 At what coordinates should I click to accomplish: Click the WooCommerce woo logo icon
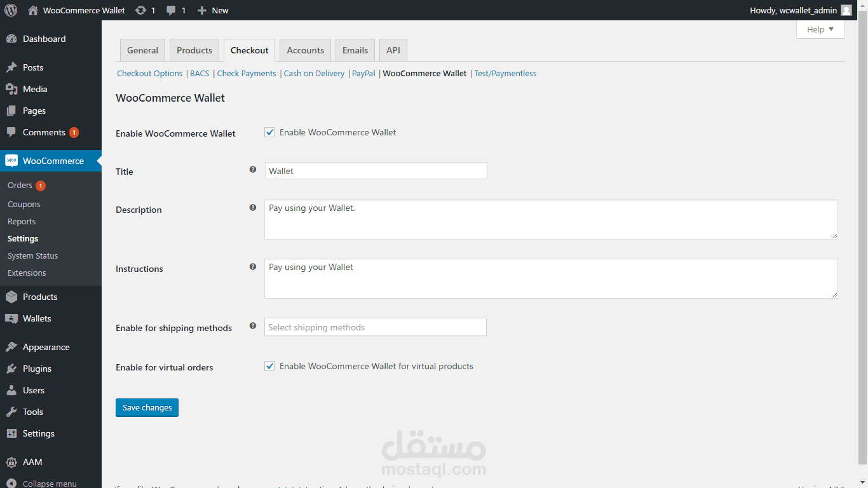point(11,161)
